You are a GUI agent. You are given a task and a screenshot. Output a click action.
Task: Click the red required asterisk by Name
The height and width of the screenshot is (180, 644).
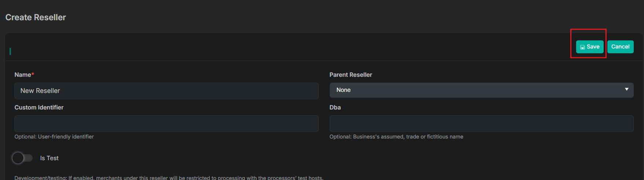click(x=33, y=74)
